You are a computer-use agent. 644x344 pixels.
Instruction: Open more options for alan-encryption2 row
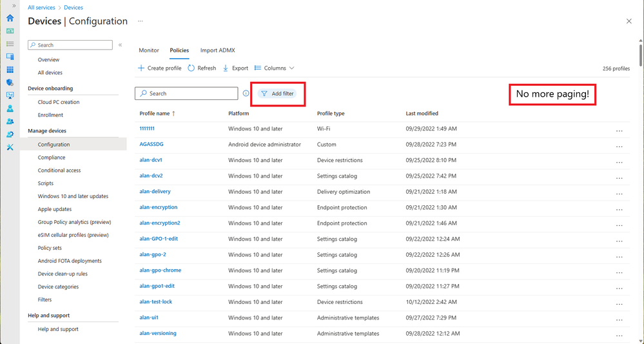point(620,225)
